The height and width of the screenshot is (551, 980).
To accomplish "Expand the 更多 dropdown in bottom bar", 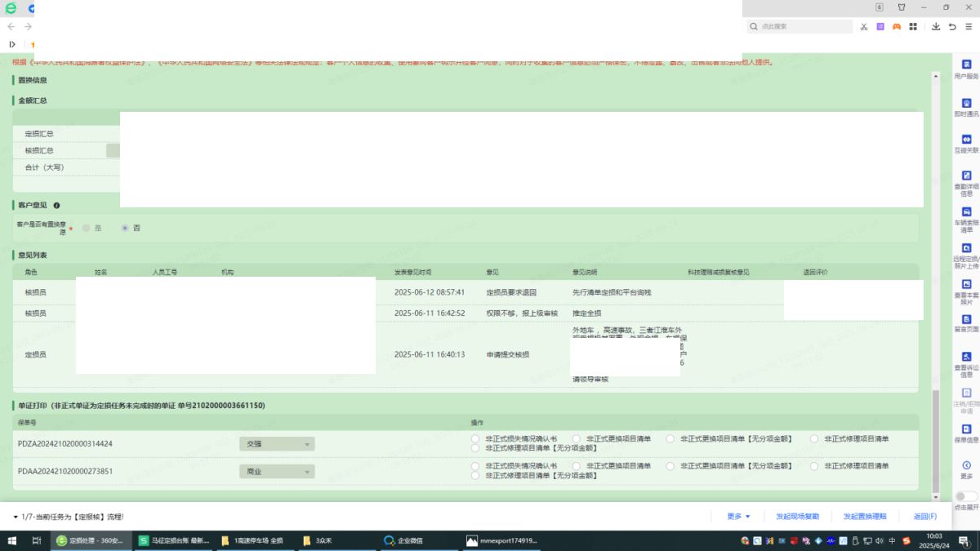I will (x=738, y=517).
